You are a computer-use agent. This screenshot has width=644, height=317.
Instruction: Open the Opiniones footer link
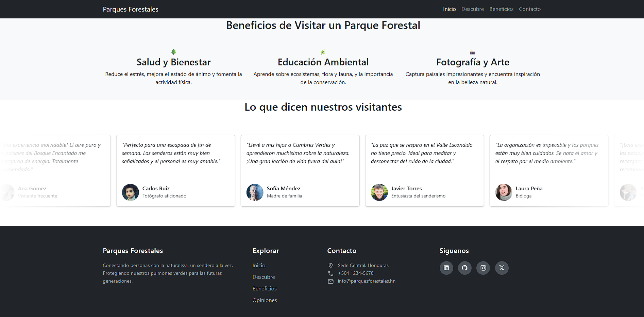pyautogui.click(x=265, y=300)
